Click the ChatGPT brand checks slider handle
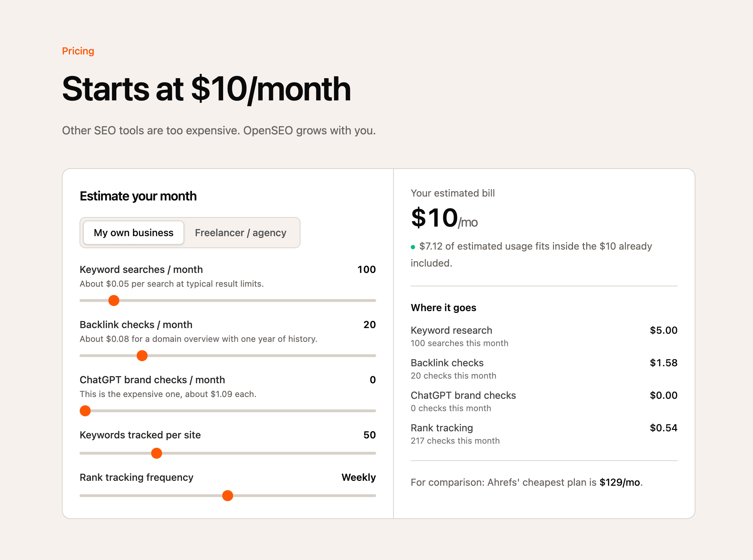The width and height of the screenshot is (753, 560). coord(85,411)
